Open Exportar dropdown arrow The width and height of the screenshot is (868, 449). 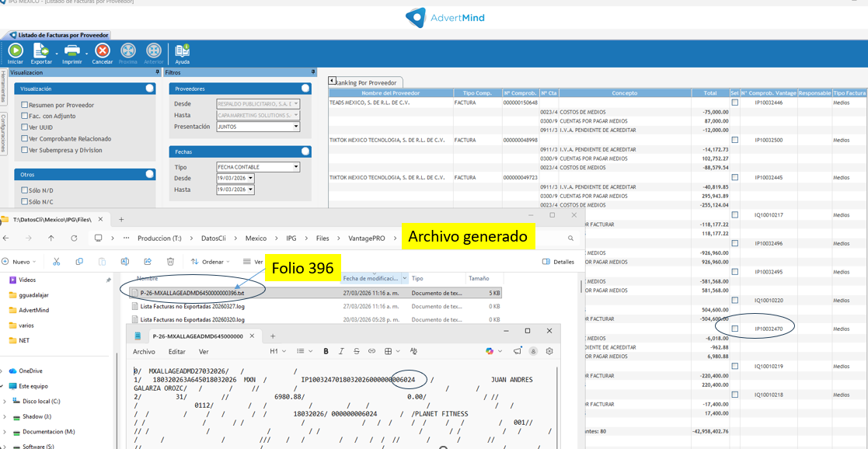pyautogui.click(x=57, y=54)
